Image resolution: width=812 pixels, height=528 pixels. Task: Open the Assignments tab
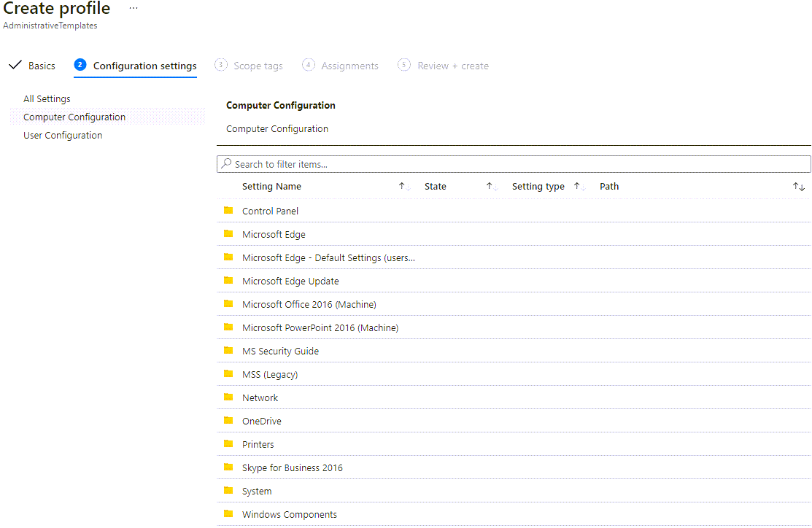click(349, 66)
